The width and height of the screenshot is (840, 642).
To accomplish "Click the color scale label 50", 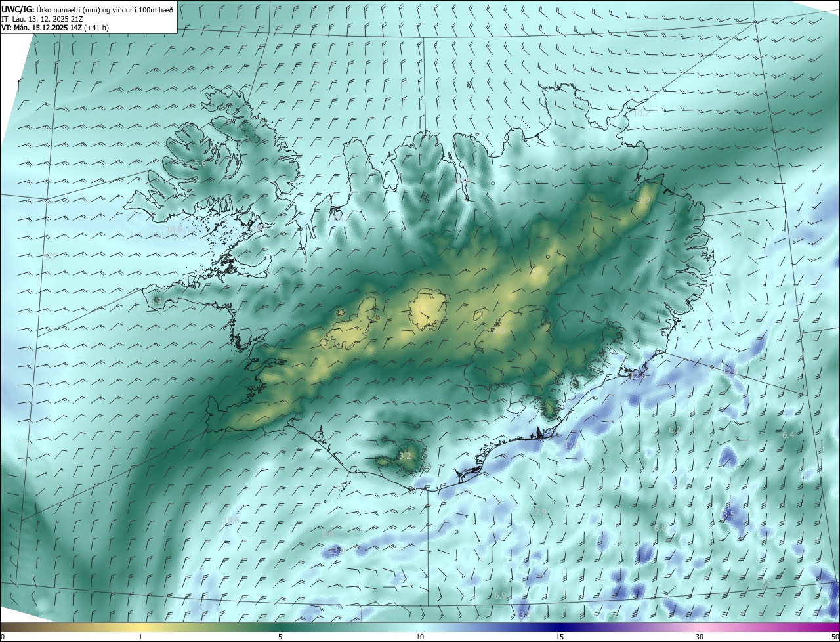I will (x=835, y=637).
